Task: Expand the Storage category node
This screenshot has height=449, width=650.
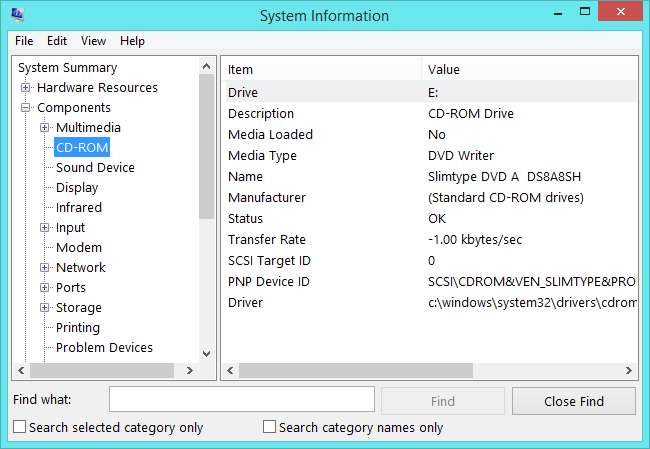Action: click(x=45, y=308)
